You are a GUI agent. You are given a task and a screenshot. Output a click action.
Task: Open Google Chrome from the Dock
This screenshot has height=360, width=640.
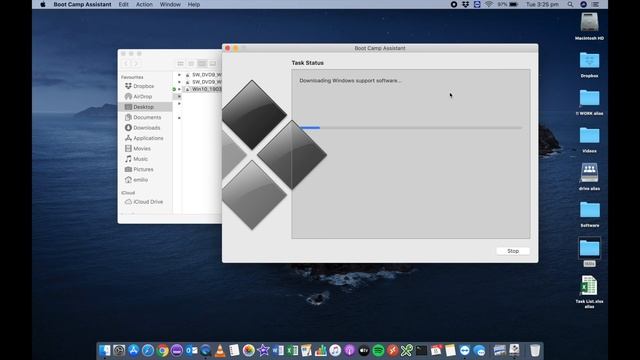162,350
